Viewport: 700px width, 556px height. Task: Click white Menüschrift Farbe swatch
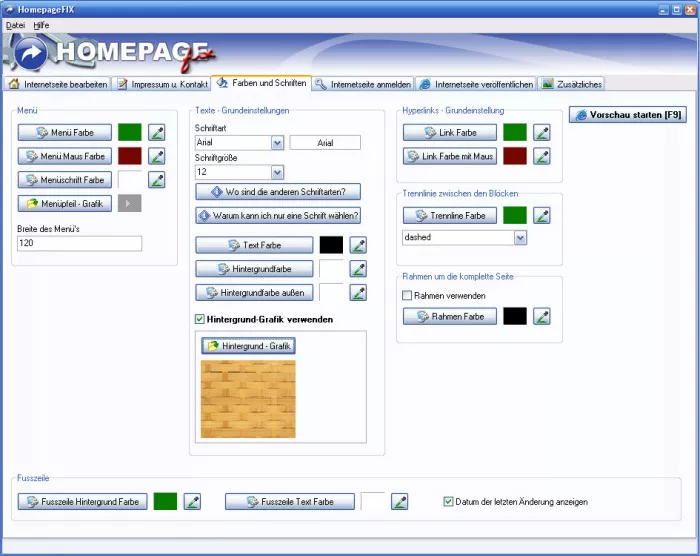130,180
